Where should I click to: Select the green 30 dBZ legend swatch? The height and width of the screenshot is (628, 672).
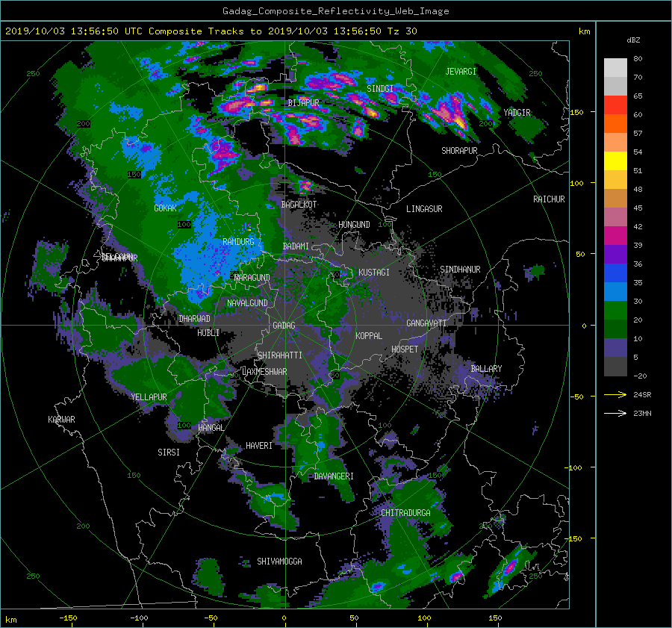tap(615, 310)
